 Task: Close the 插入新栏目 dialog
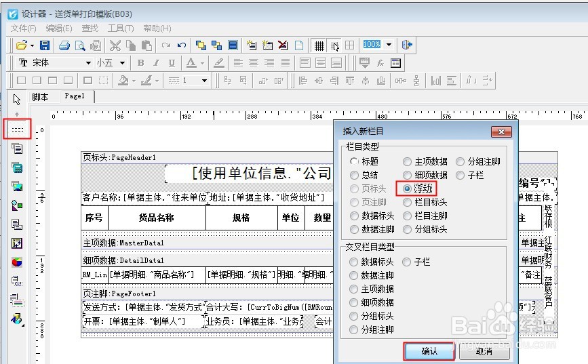501,132
